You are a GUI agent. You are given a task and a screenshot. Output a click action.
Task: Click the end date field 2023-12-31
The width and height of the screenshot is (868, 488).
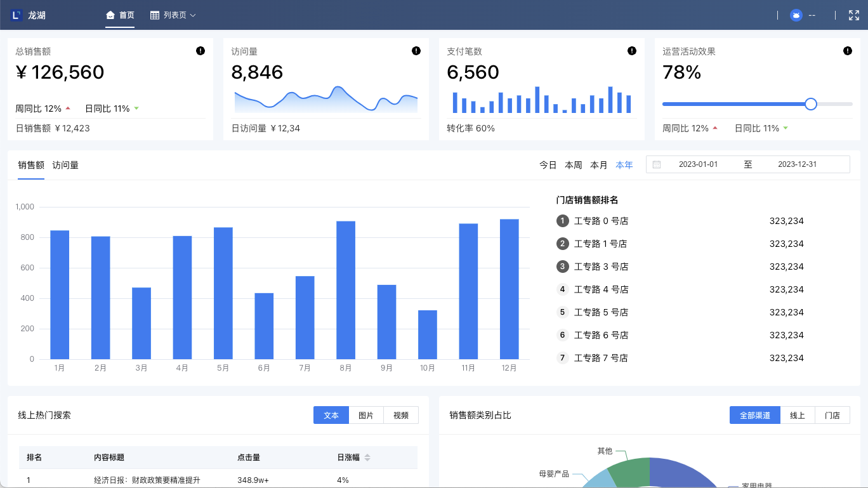[797, 164]
